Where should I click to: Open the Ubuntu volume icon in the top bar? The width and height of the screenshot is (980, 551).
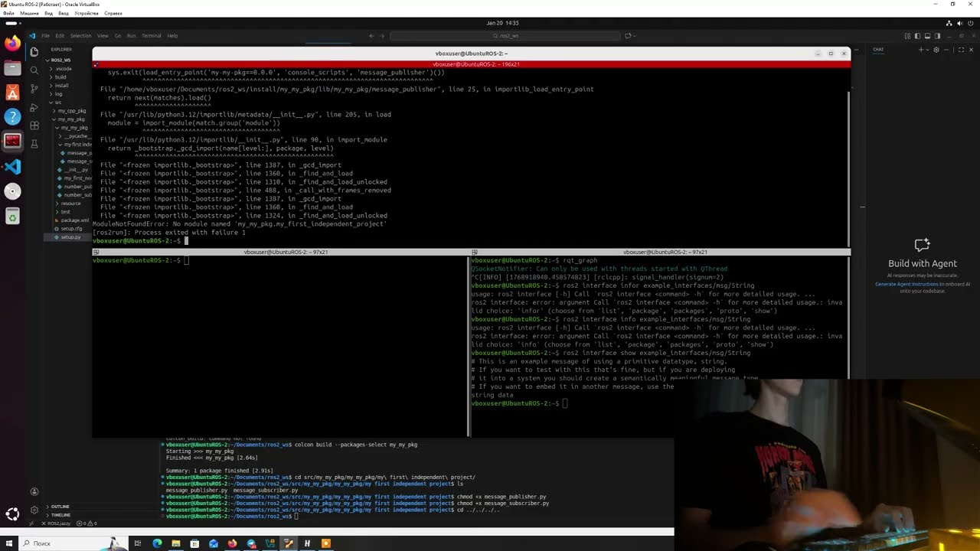point(960,23)
